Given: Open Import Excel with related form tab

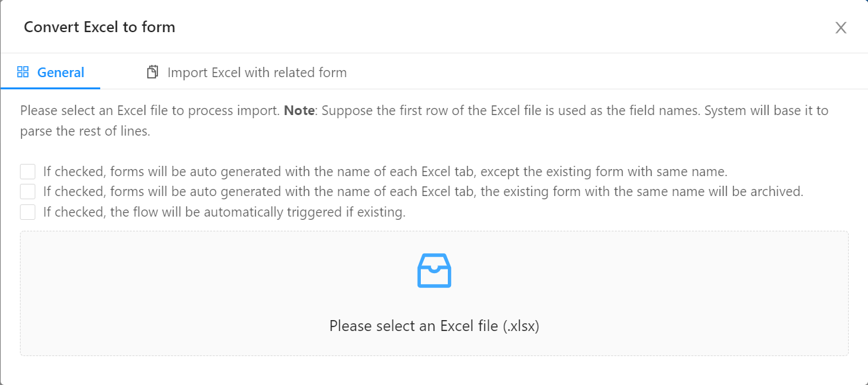Looking at the screenshot, I should [247, 72].
